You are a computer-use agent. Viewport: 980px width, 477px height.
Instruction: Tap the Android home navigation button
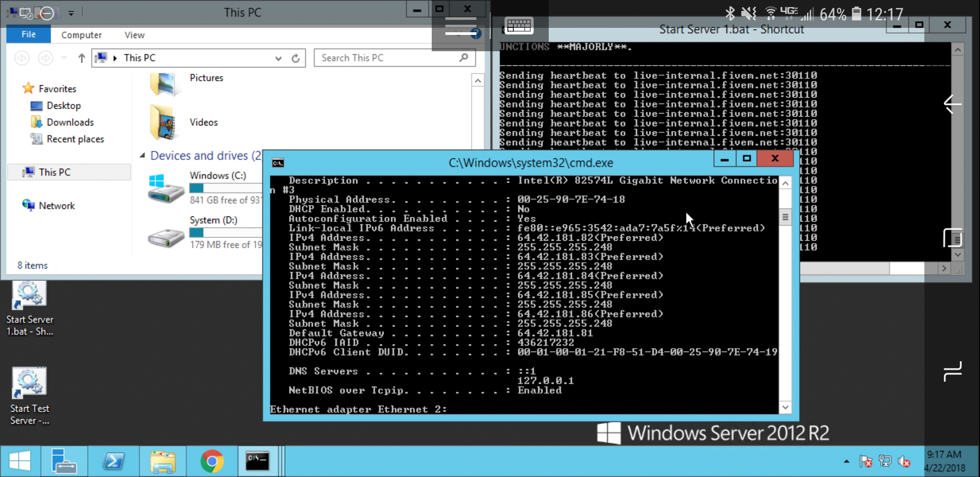(952, 238)
